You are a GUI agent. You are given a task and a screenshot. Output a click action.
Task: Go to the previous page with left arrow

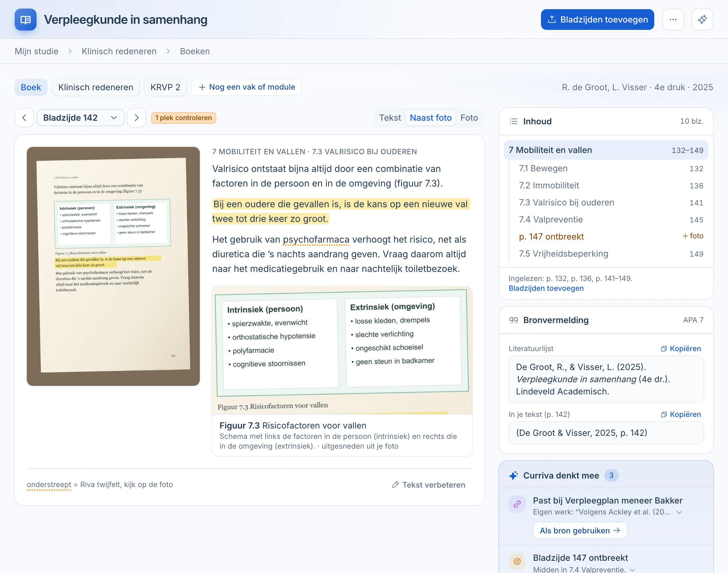[24, 118]
